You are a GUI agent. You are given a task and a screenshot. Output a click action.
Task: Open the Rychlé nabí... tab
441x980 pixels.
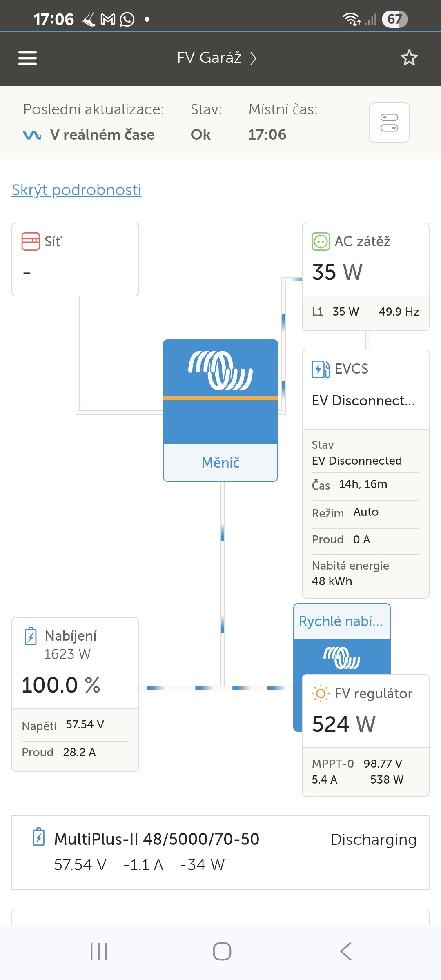tap(341, 621)
